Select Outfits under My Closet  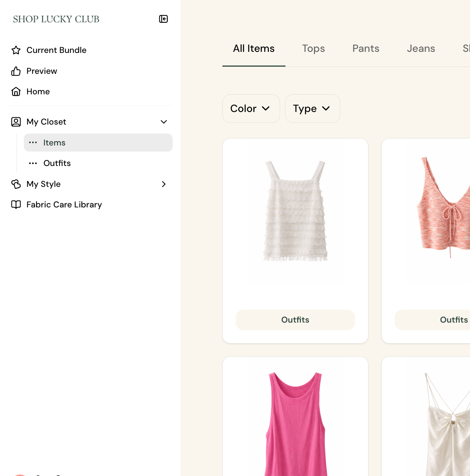(x=98, y=163)
